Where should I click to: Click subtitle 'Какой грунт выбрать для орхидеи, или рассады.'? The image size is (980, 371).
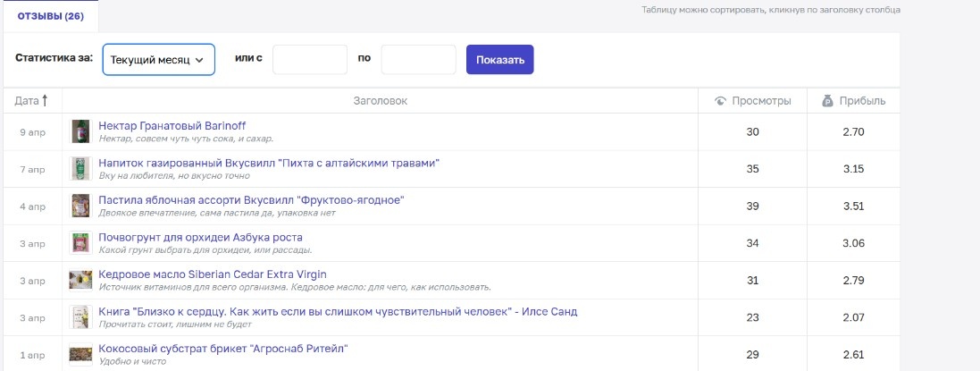click(x=205, y=250)
